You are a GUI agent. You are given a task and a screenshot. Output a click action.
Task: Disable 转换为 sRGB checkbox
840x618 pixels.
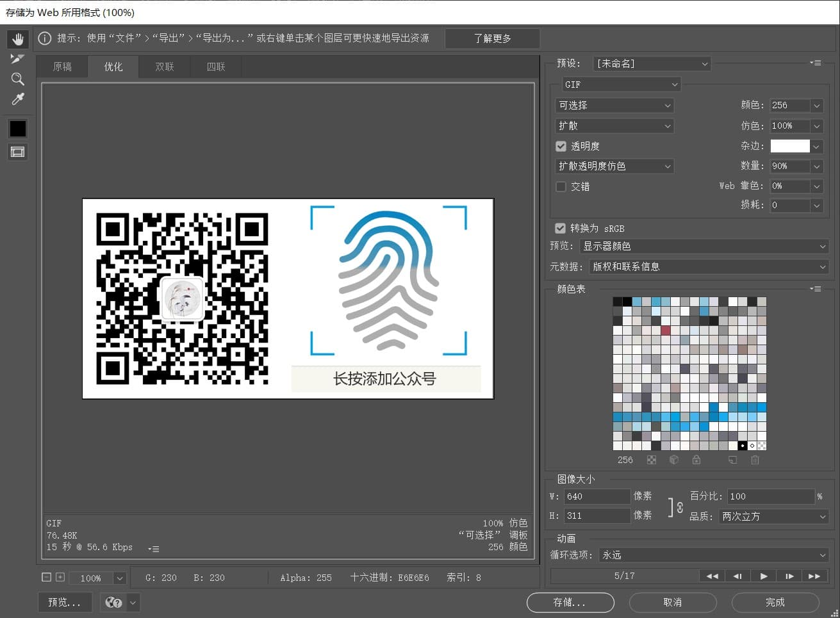(561, 228)
